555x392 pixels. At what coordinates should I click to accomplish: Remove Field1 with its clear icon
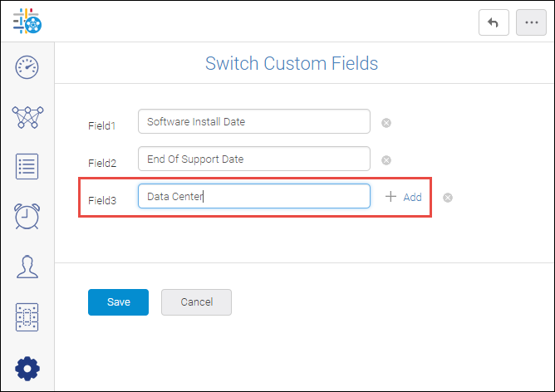coord(386,123)
